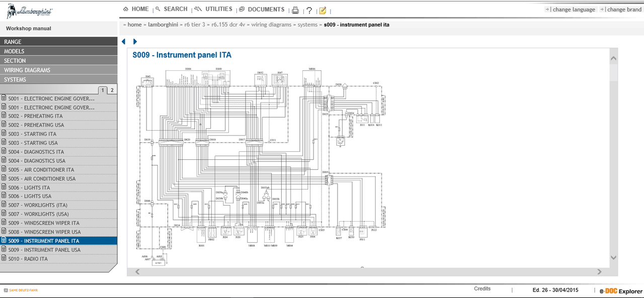Image resolution: width=644 pixels, height=298 pixels.
Task: Expand the MODELS sidebar section
Action: [x=59, y=51]
